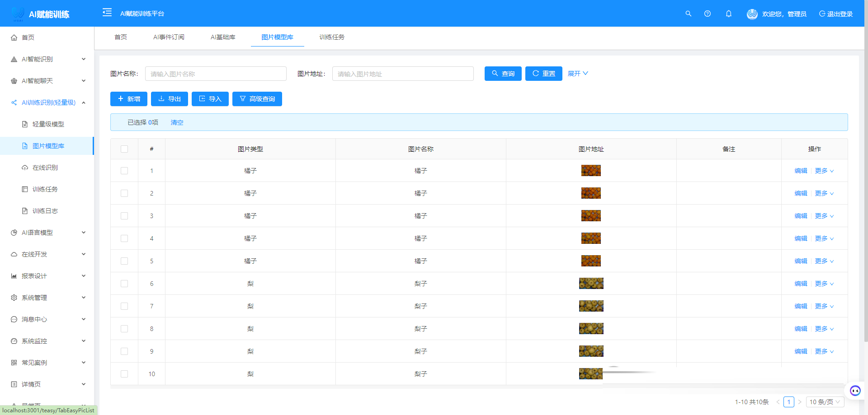Click the 清空 link to clear selection
This screenshot has height=415, width=868.
[177, 122]
